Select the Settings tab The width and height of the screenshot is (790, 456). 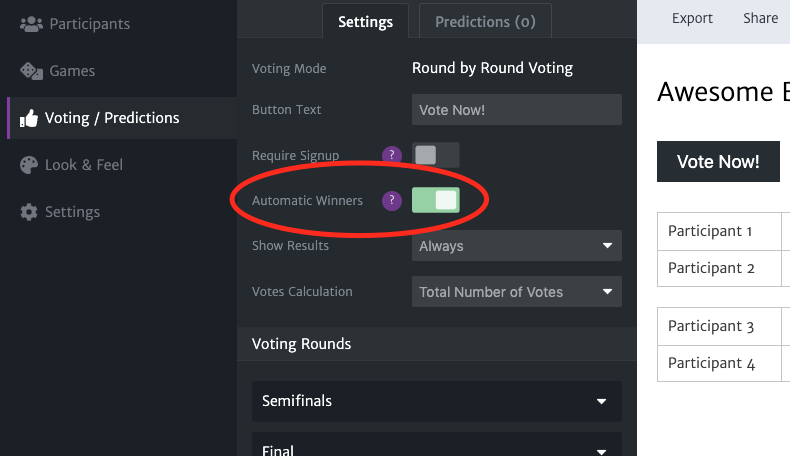coord(365,22)
